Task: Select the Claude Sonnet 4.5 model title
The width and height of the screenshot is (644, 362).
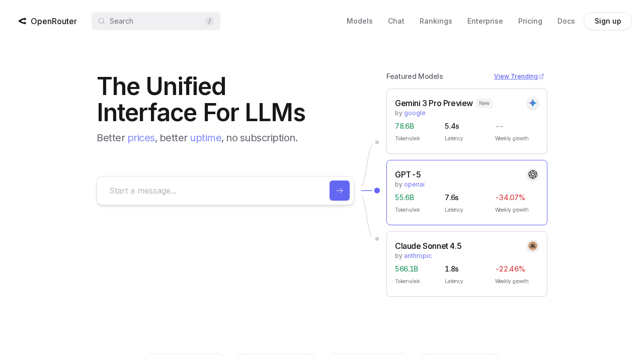Action: tap(428, 246)
